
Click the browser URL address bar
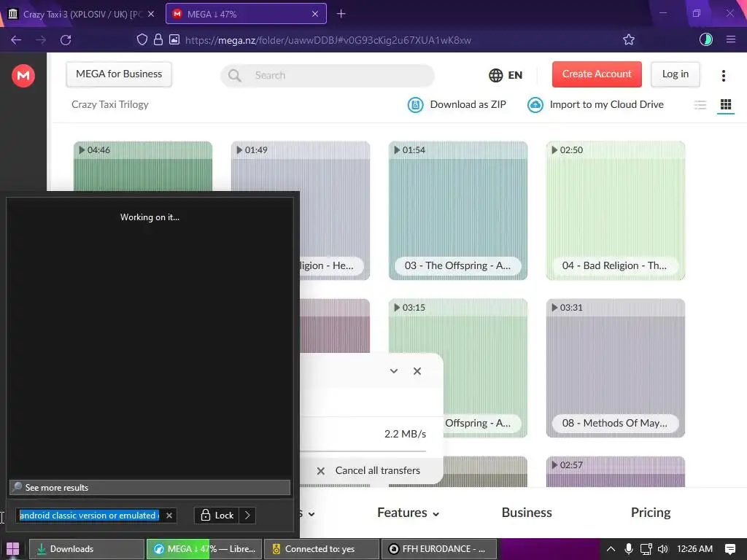pyautogui.click(x=328, y=40)
